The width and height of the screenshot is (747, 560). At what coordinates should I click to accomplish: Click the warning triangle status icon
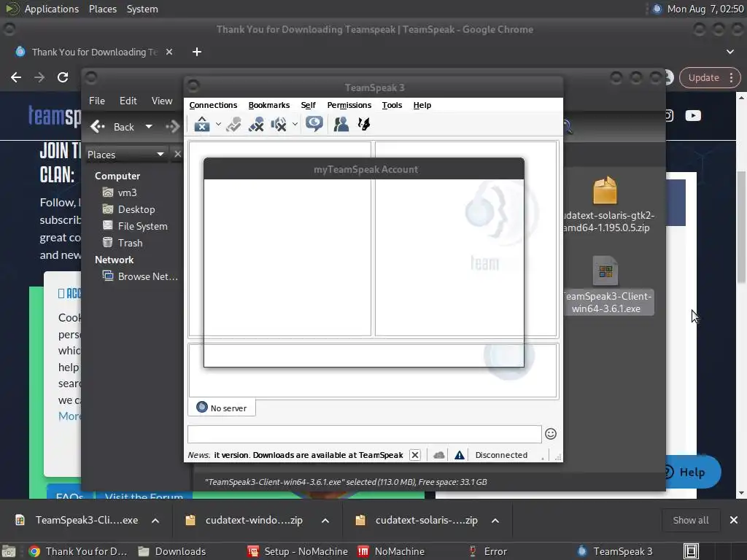(460, 455)
